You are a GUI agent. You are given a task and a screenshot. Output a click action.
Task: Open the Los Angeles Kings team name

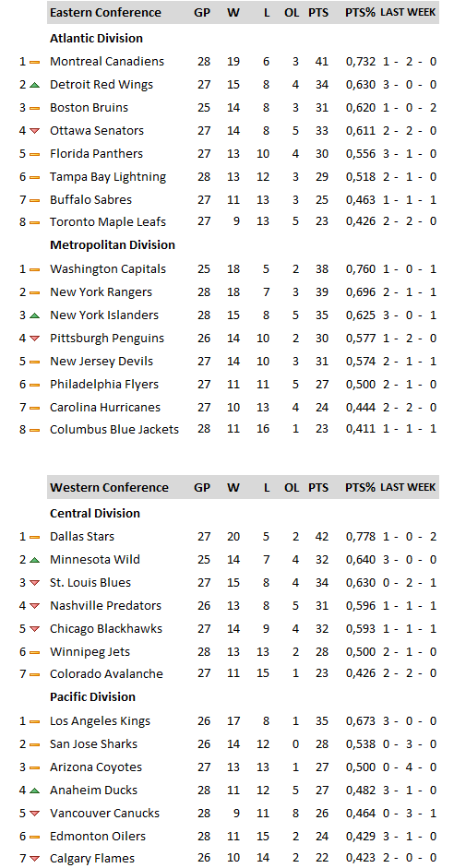[x=101, y=721]
